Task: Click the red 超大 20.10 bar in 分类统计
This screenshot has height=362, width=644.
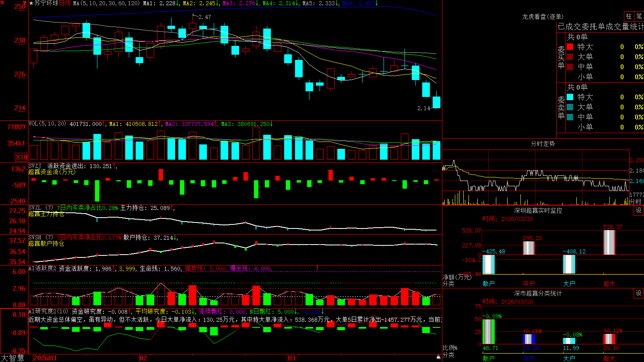Action: (609, 339)
